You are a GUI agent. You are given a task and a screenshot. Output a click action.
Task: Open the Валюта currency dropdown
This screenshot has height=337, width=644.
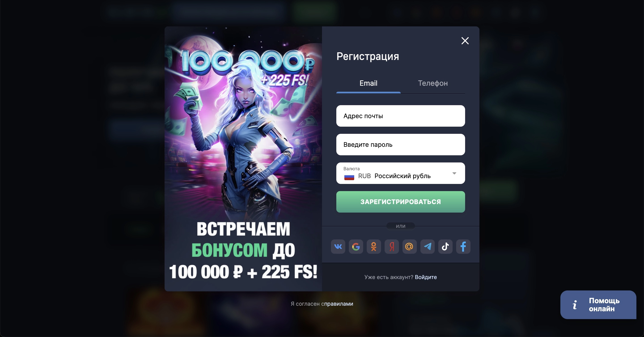tap(400, 173)
